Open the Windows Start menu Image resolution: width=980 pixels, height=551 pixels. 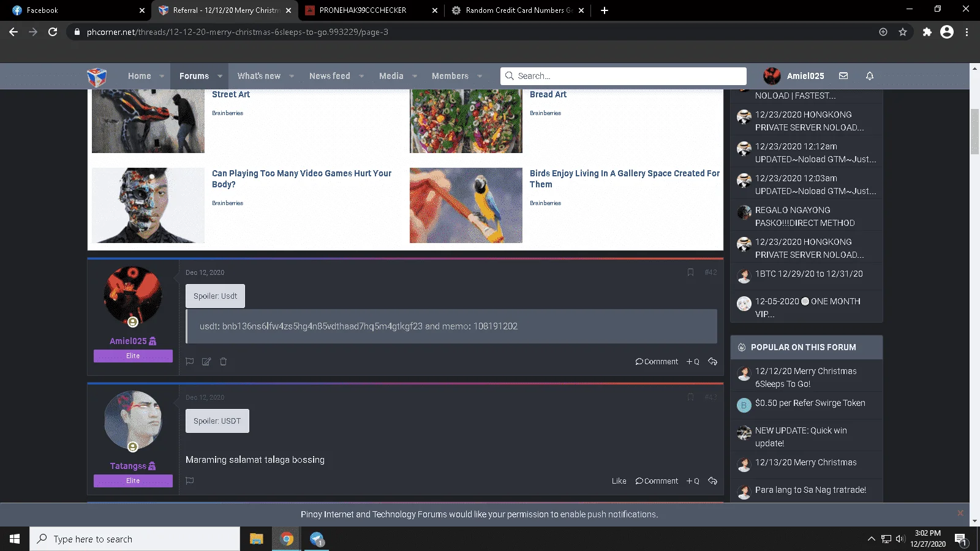(x=15, y=539)
